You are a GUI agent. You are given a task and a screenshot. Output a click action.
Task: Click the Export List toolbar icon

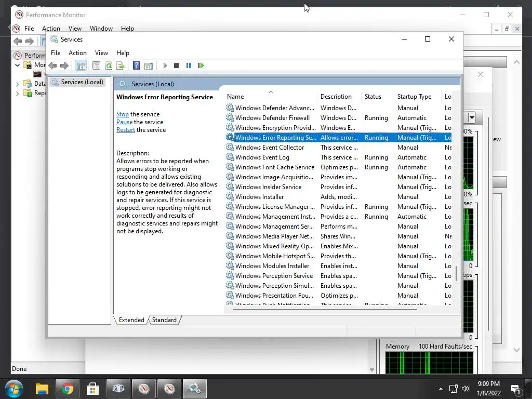coord(121,65)
